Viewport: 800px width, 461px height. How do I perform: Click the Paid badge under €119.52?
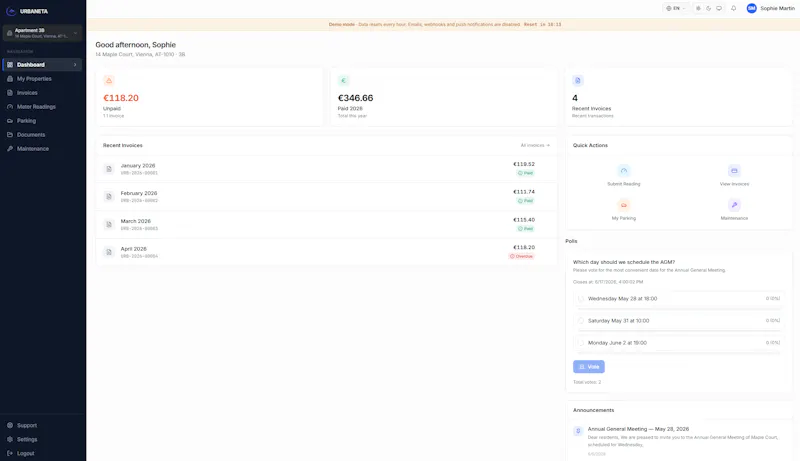tap(526, 173)
